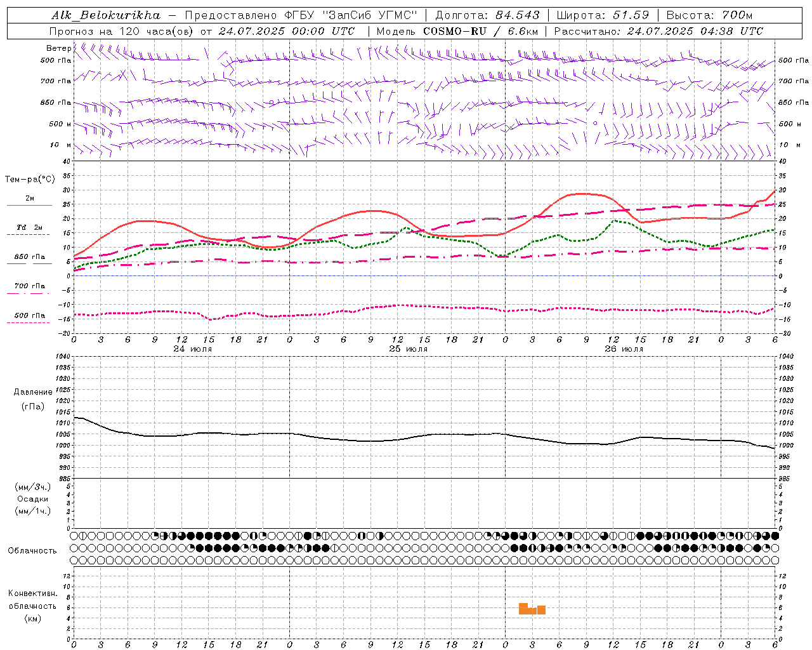Click the Облачность cloud cover row label
This screenshot has width=812, height=650.
point(32,550)
